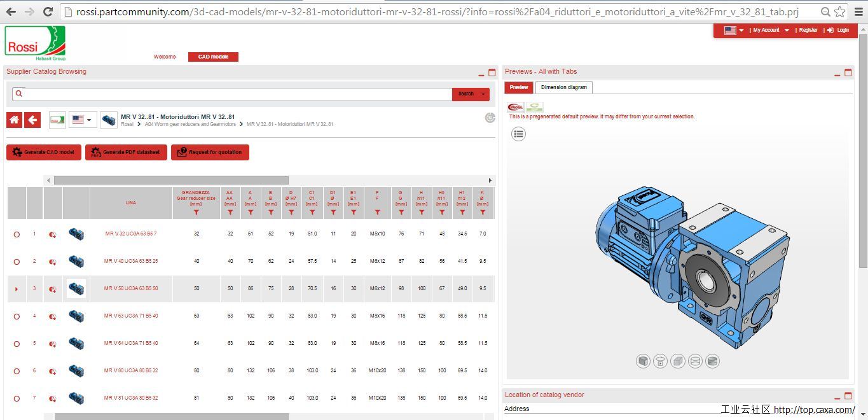Open the header country flag dropdown

pos(734,31)
